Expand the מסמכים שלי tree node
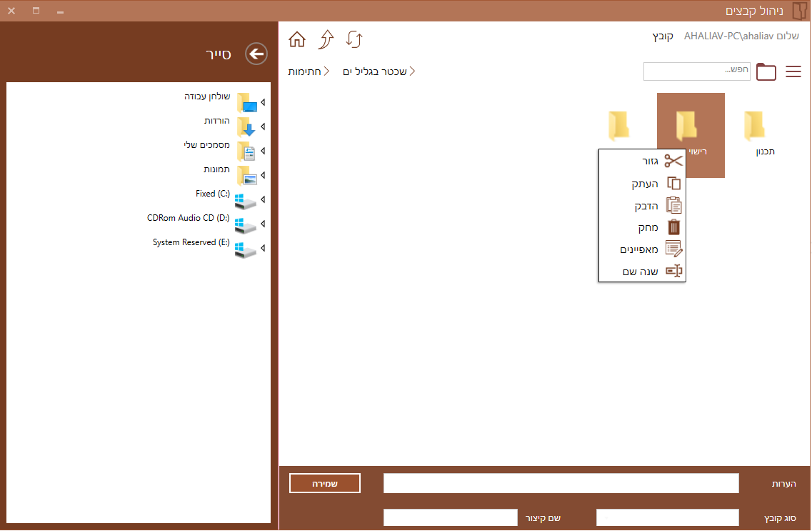The height and width of the screenshot is (531, 812). coord(263,152)
